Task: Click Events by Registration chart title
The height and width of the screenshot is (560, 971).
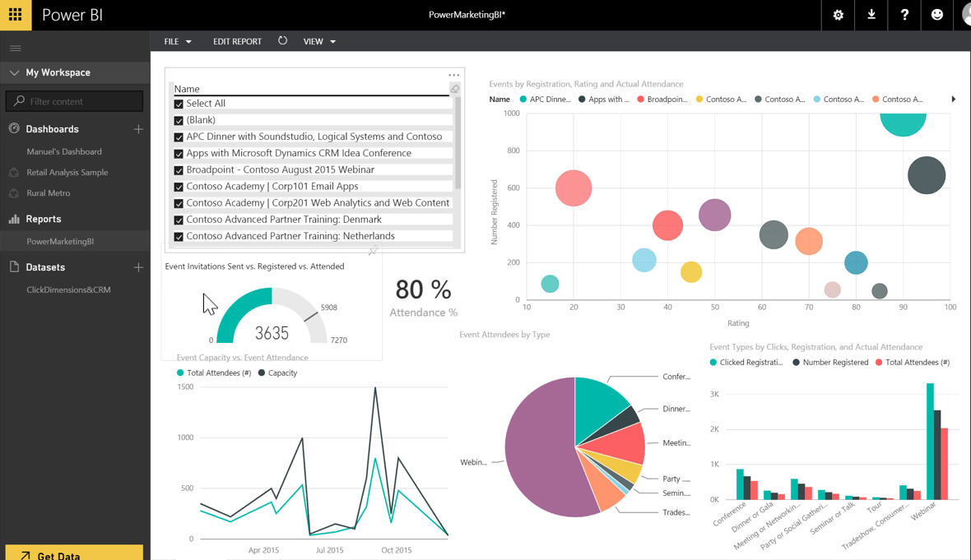Action: tap(587, 84)
